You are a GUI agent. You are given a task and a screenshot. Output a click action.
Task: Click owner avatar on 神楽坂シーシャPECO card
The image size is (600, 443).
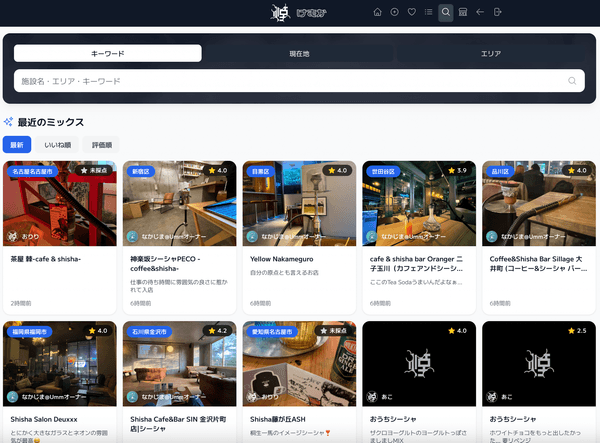132,236
